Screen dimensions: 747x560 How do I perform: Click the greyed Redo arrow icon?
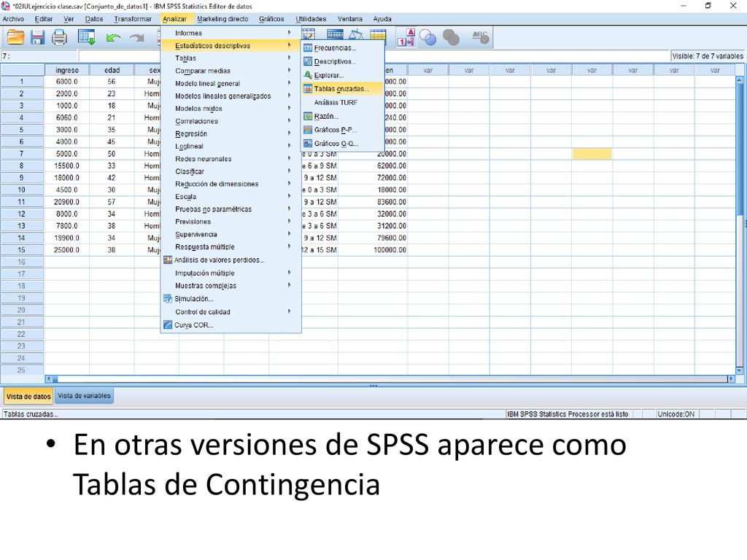click(x=136, y=38)
